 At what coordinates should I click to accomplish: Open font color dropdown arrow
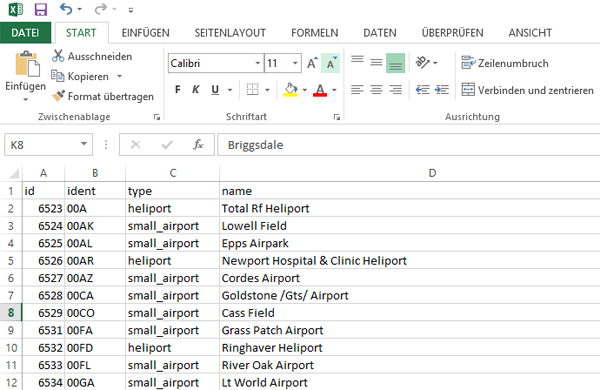334,90
